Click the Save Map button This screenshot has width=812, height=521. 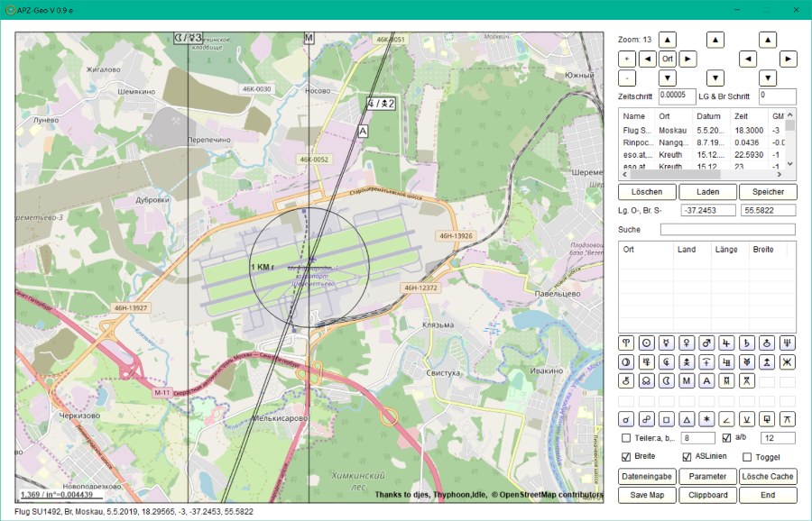[x=647, y=495]
